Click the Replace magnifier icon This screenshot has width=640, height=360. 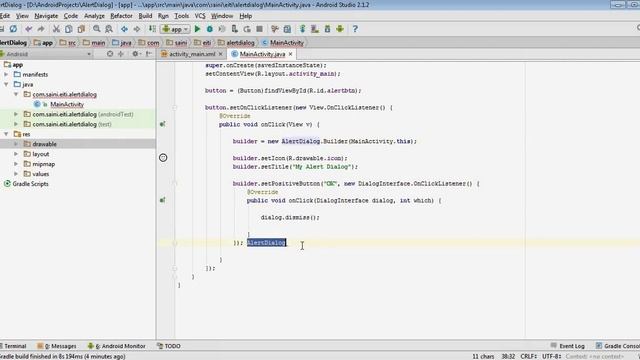pyautogui.click(x=109, y=29)
